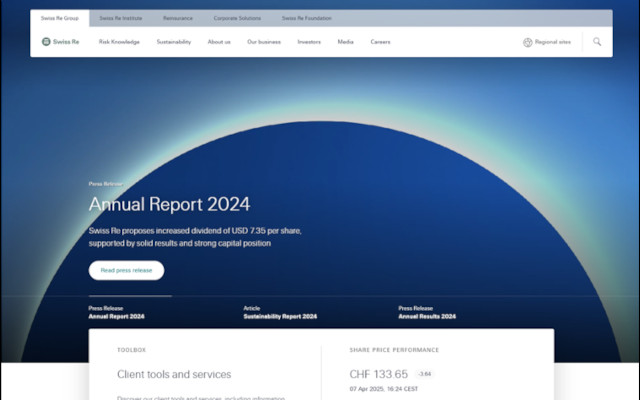The height and width of the screenshot is (400, 640).
Task: Open the Investors menu
Action: (309, 42)
